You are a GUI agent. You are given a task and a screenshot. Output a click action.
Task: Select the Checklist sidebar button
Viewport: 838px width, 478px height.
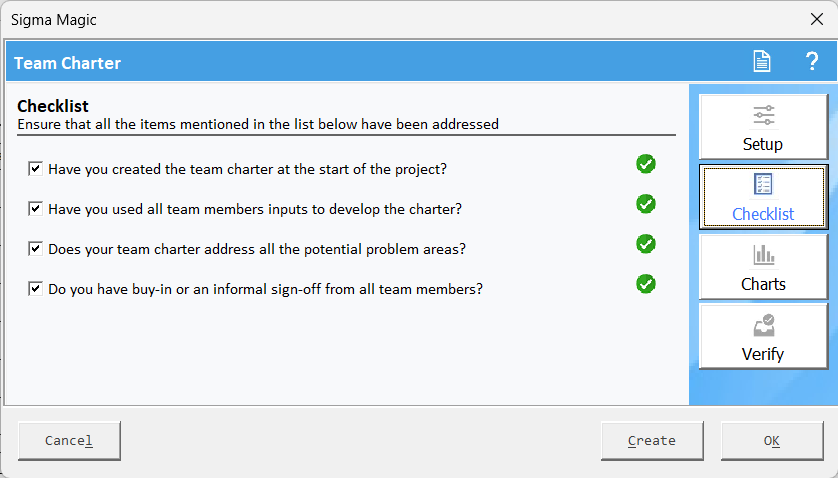(763, 197)
